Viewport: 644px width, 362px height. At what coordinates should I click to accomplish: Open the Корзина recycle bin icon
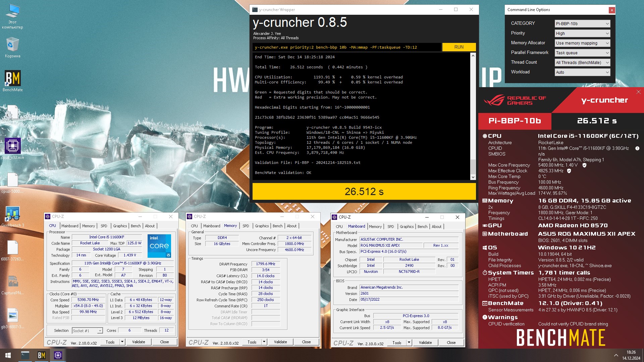tap(12, 47)
